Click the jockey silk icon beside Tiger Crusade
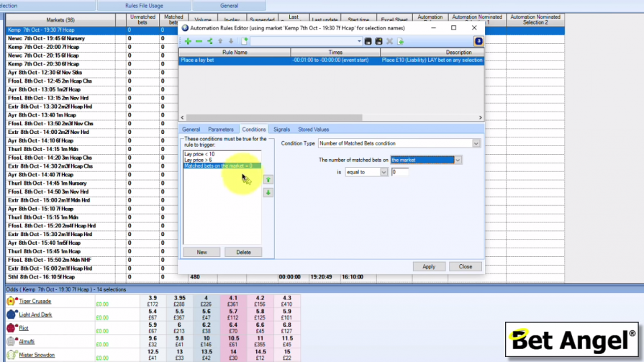This screenshot has width=644, height=362. pos(11,302)
